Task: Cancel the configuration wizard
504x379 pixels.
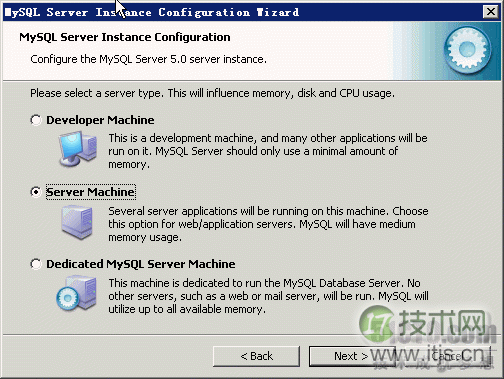Action: click(447, 356)
